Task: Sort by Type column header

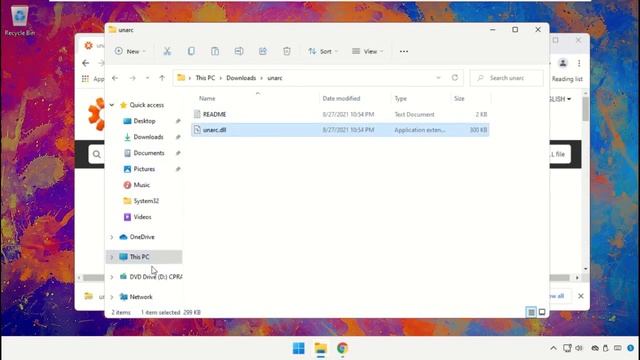Action: pyautogui.click(x=400, y=98)
